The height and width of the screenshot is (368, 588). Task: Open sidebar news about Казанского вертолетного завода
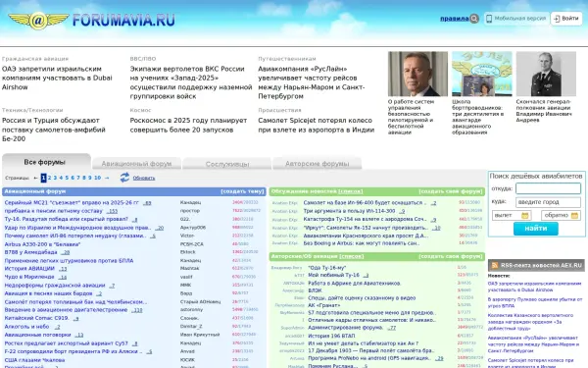530,322
